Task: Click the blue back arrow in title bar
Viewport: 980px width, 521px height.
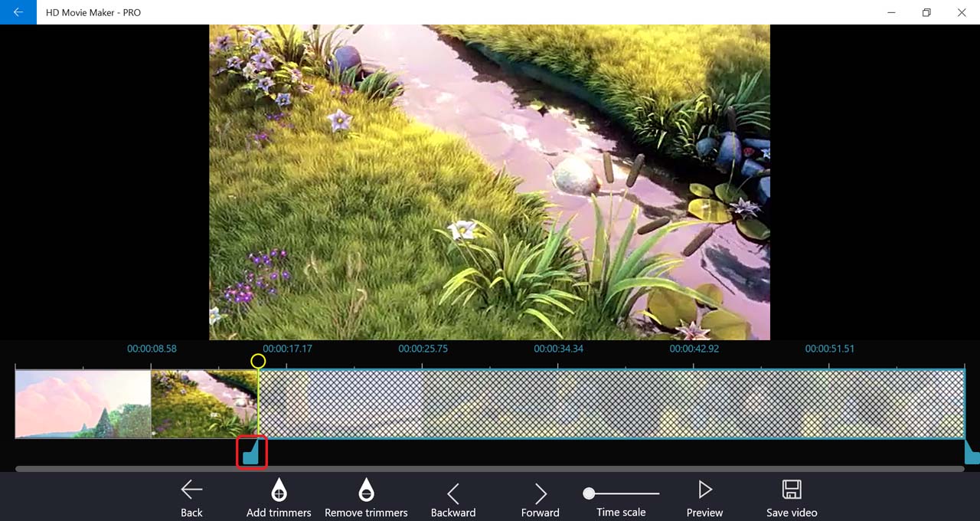Action: (18, 12)
